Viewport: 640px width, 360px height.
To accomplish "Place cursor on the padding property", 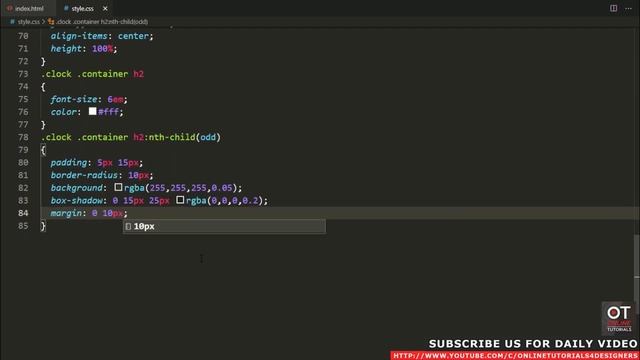I will tap(69, 162).
